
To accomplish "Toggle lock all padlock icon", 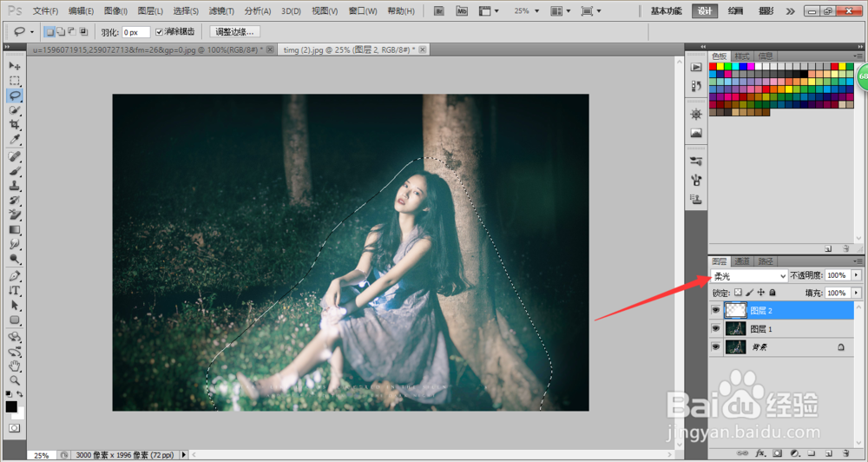I will [x=773, y=293].
